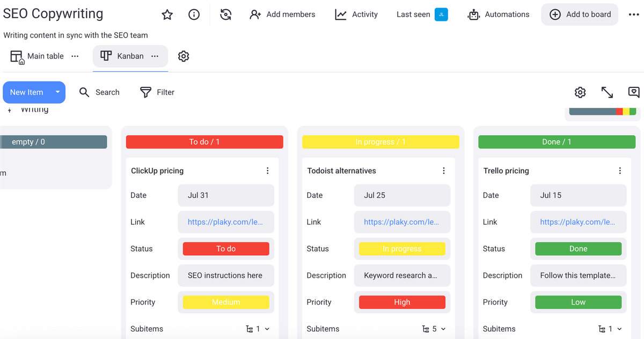Open the plaky.com link on Trello pricing
The width and height of the screenshot is (644, 339).
coord(578,222)
